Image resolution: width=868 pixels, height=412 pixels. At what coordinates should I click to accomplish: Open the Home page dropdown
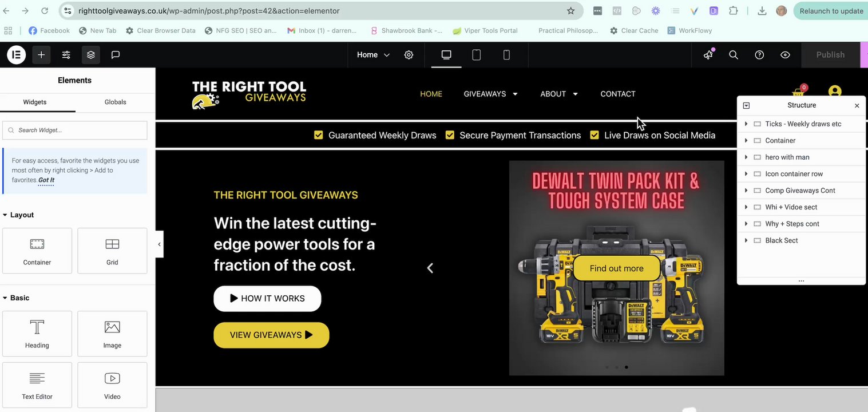[373, 55]
